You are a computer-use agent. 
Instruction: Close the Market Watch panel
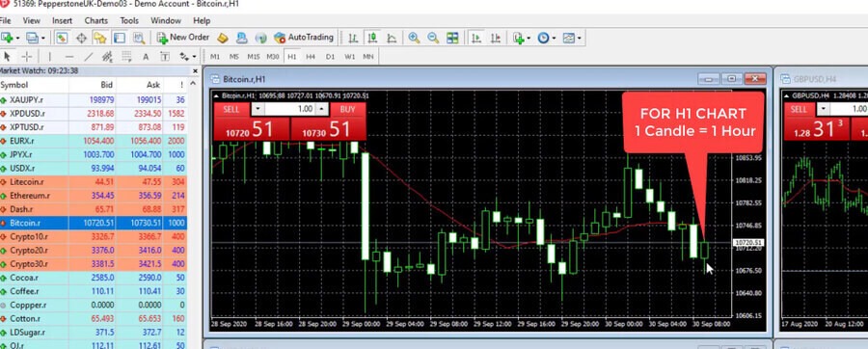pyautogui.click(x=195, y=70)
